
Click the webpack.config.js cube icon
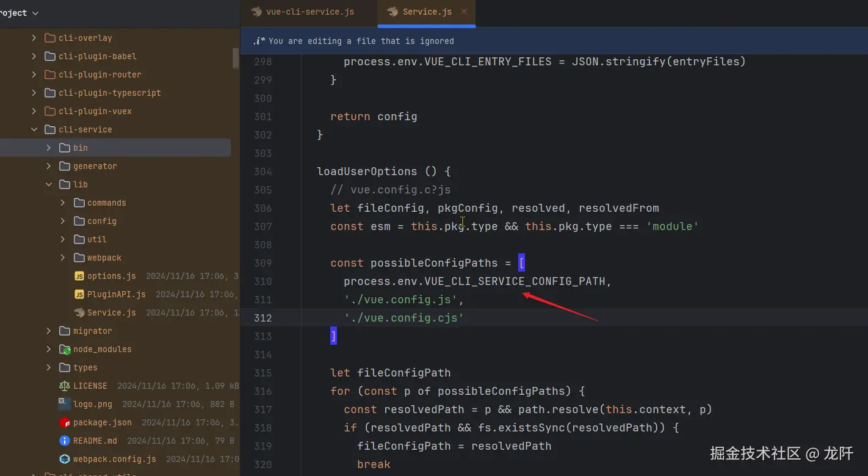coord(65,459)
